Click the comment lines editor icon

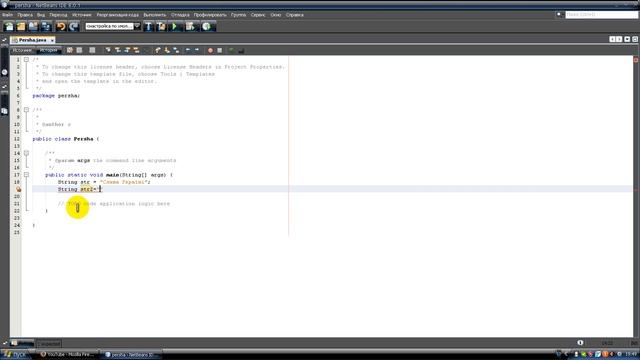(231, 50)
